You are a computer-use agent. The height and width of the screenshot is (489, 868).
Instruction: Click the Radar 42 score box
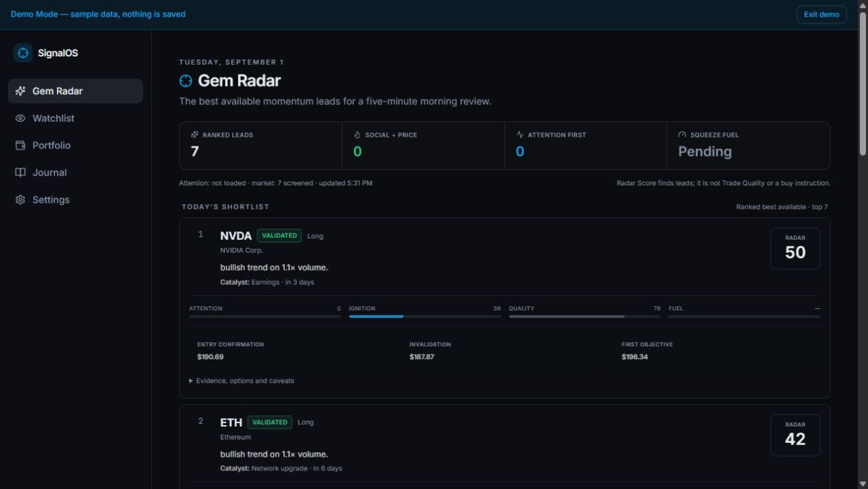click(x=795, y=435)
